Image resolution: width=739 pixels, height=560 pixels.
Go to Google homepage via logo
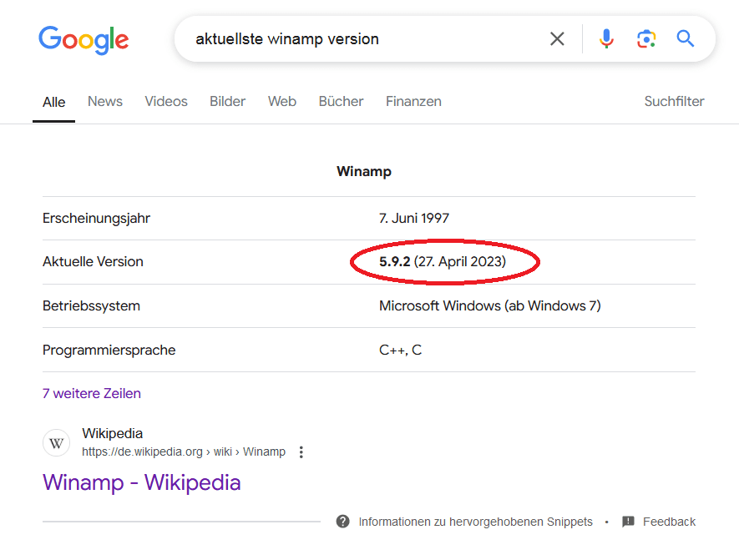point(84,39)
